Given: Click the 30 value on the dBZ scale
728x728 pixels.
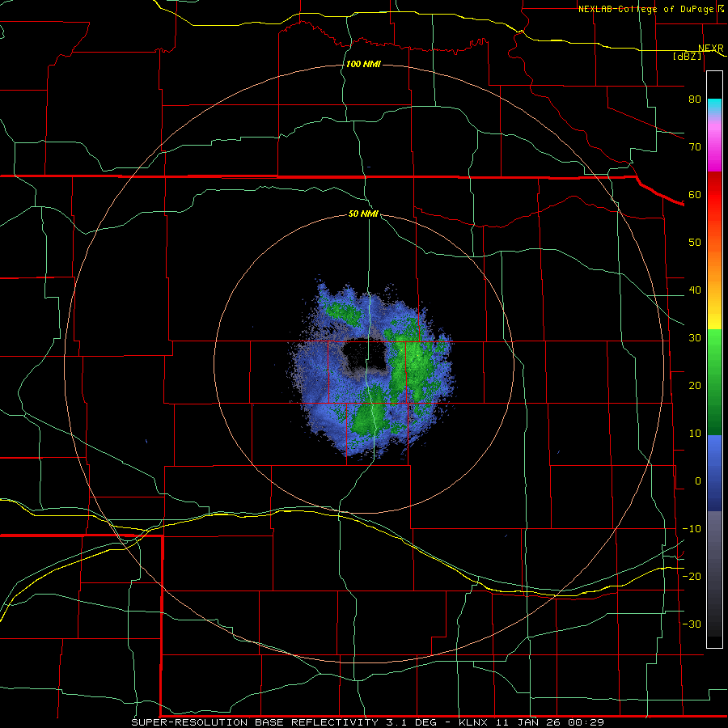Looking at the screenshot, I should pos(695,338).
